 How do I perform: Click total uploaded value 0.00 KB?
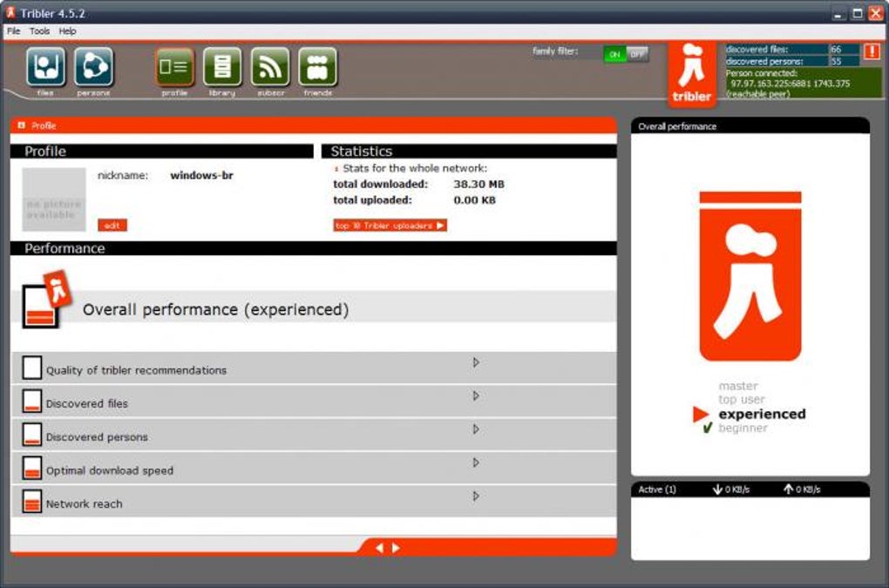tap(474, 200)
